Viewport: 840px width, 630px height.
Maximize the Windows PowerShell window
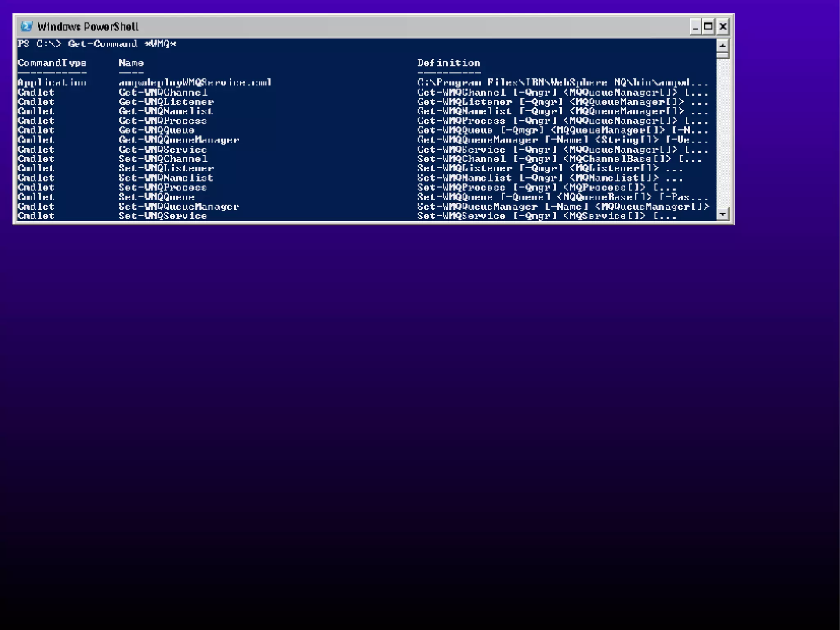[708, 27]
